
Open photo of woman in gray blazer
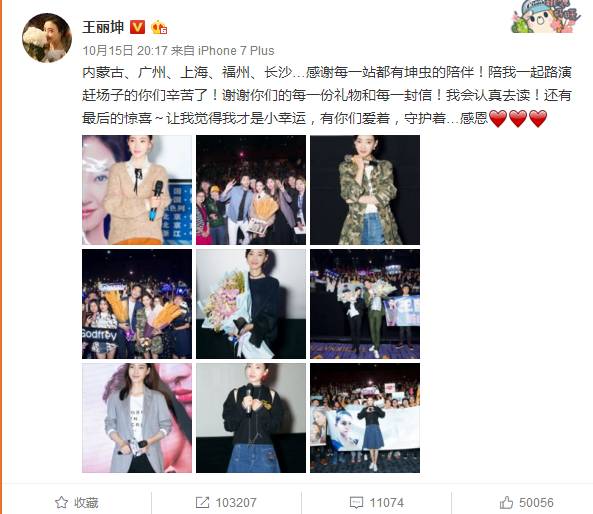[137, 418]
